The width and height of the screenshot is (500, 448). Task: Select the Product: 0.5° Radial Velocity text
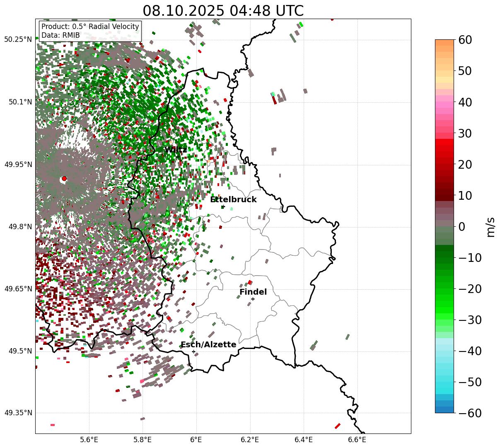[x=90, y=27]
